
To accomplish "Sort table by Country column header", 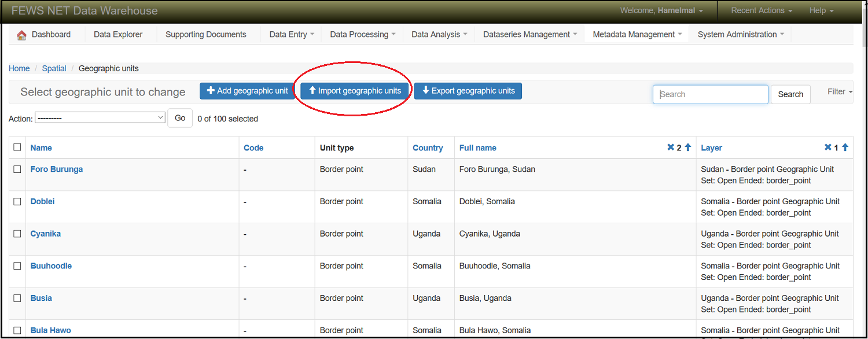I will pyautogui.click(x=428, y=148).
